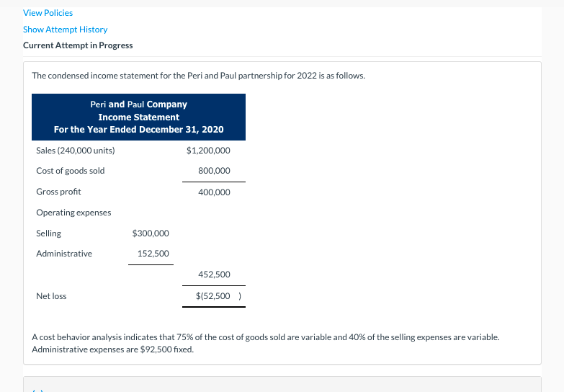Screen dimensions: 564x392
Task: Click the condensed income statement intro sentence
Action: (199, 76)
